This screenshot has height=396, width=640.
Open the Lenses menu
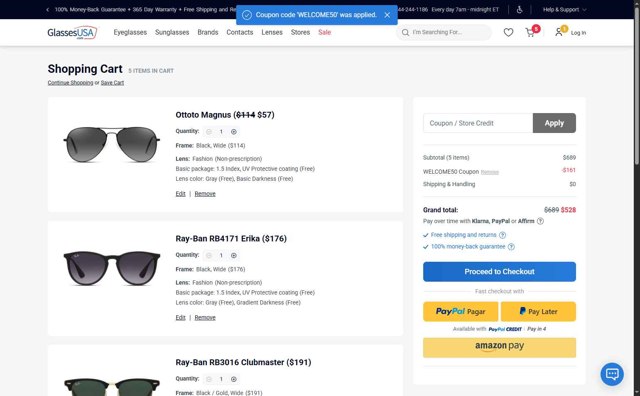point(272,32)
